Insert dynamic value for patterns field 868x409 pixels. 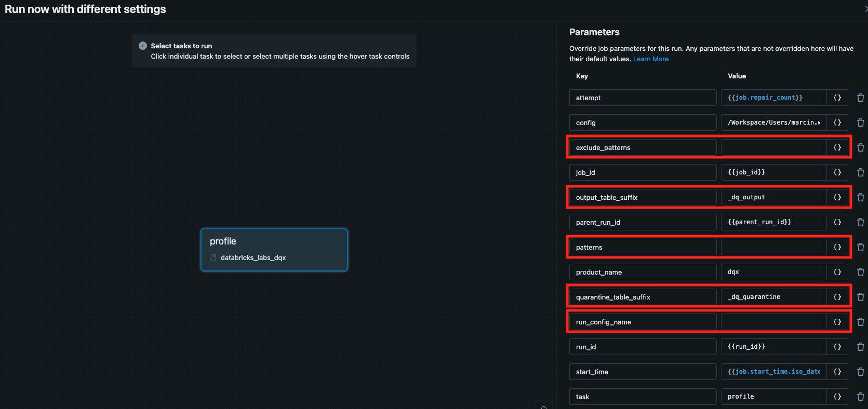coord(837,247)
